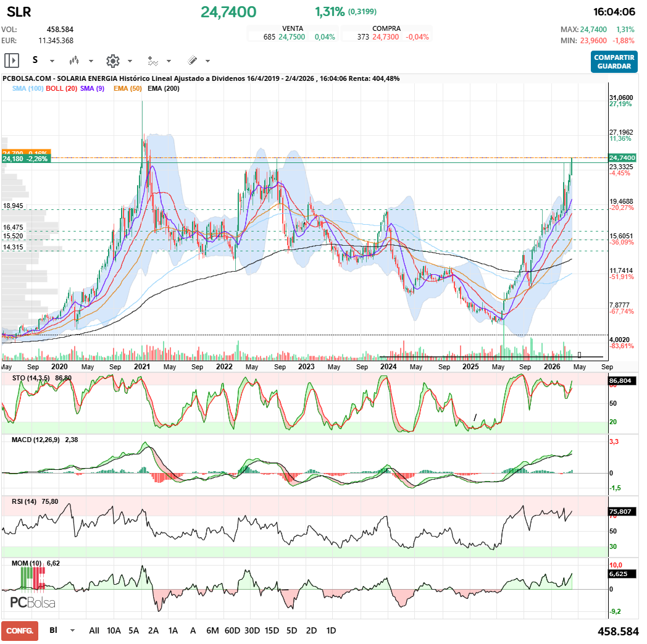Select the 60D time range
647x644 pixels.
[x=232, y=630]
